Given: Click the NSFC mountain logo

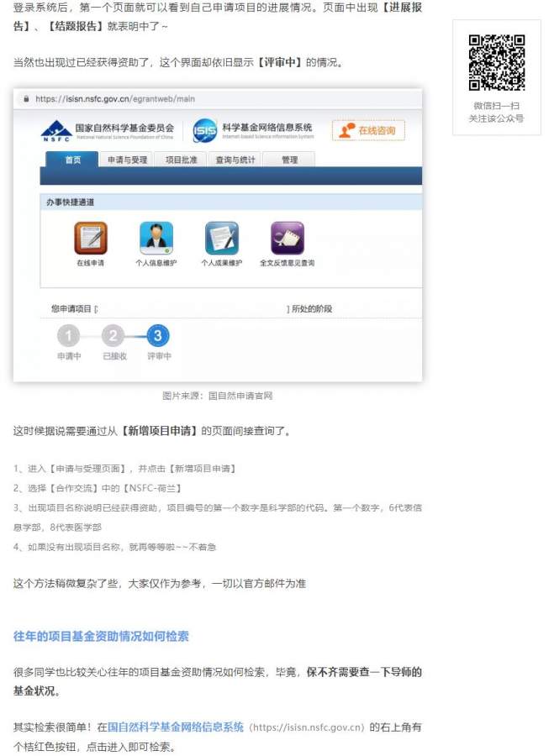Looking at the screenshot, I should coord(56,130).
